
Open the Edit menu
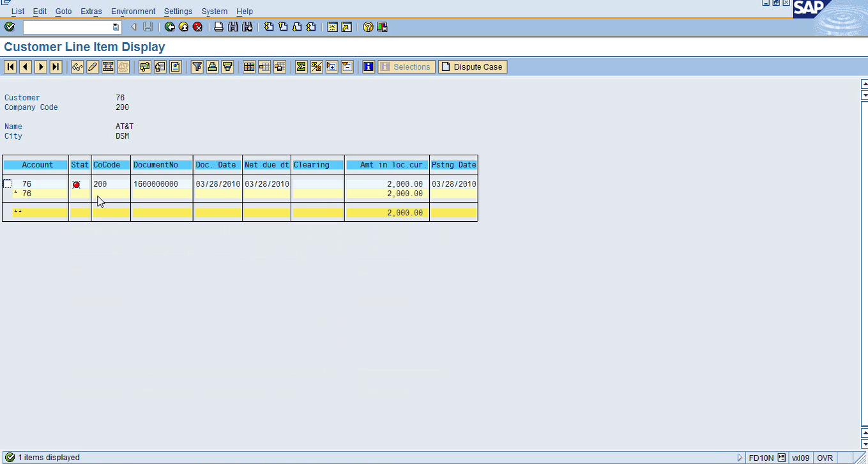coord(40,12)
